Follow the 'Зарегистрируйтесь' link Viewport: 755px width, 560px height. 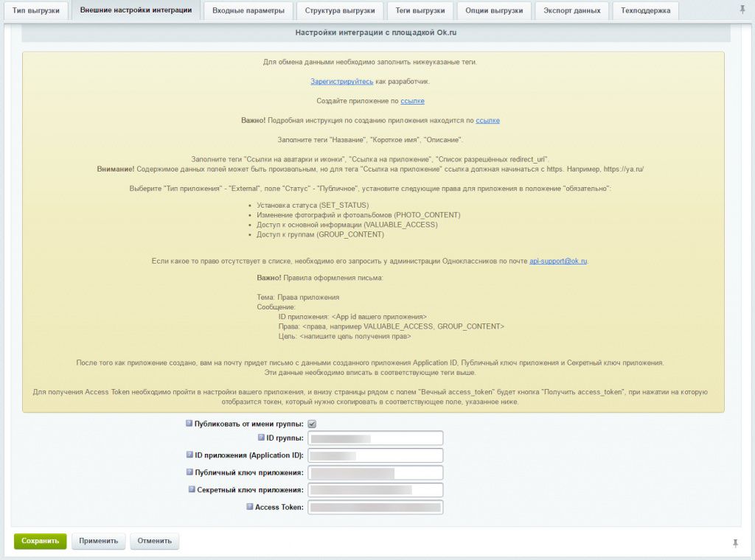[342, 81]
